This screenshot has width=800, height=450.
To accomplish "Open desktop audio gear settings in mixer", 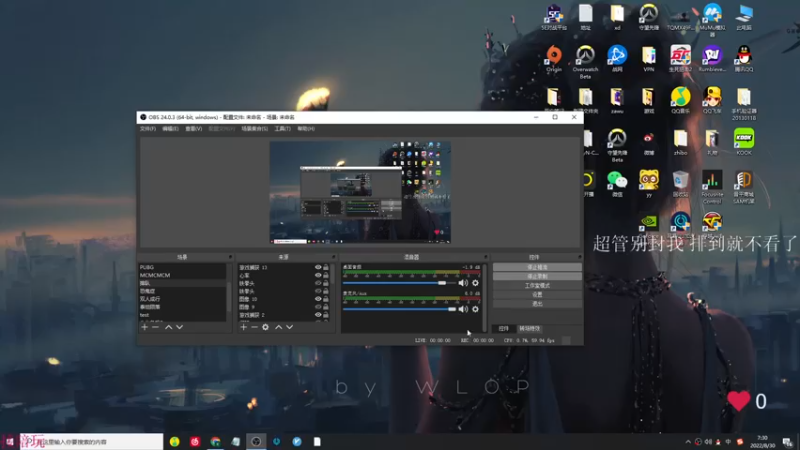I will click(476, 283).
